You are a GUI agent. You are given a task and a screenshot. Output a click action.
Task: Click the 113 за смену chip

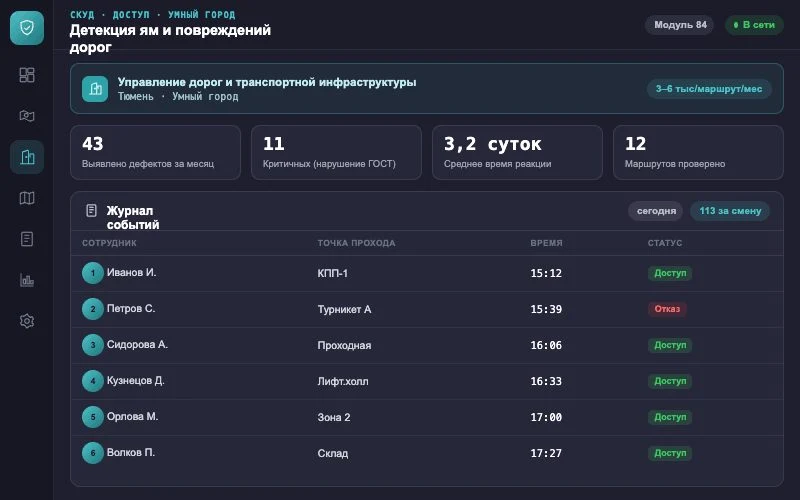(x=730, y=211)
